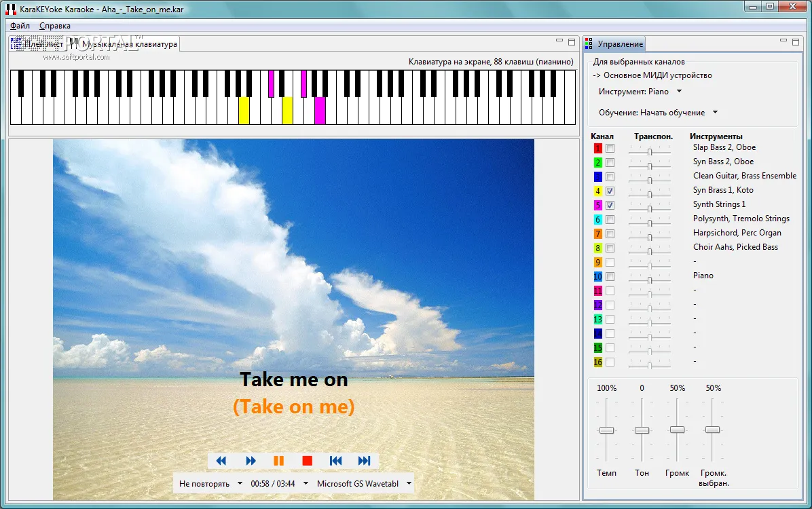812x509 pixels.
Task: Click the blue channel 3 color box
Action: coord(597,177)
